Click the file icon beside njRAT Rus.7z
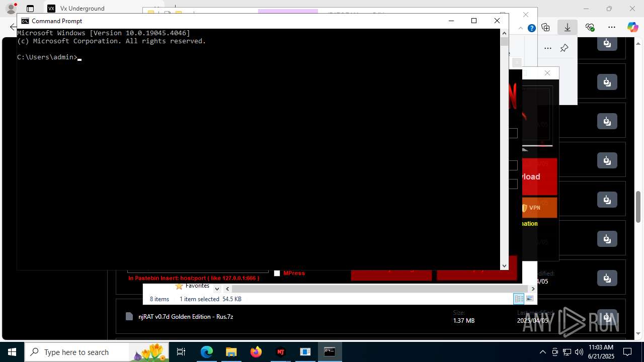This screenshot has width=644, height=362. click(129, 317)
